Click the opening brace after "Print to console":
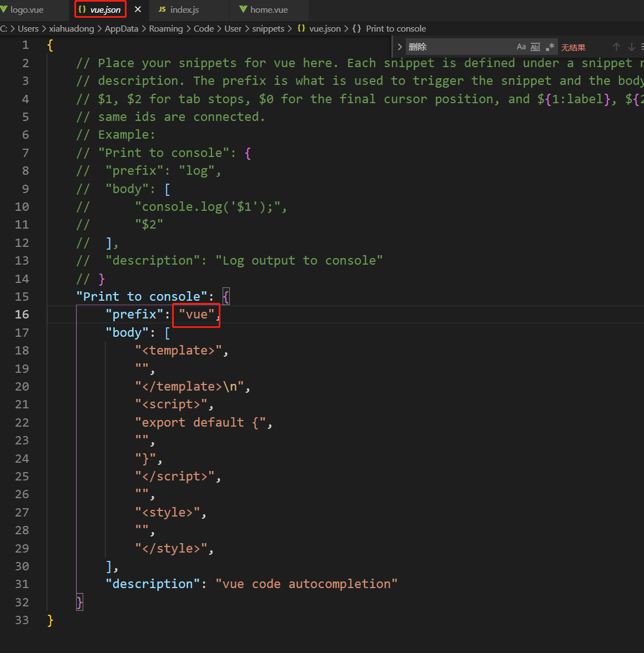Screen dimensions: 644x653 (226, 296)
